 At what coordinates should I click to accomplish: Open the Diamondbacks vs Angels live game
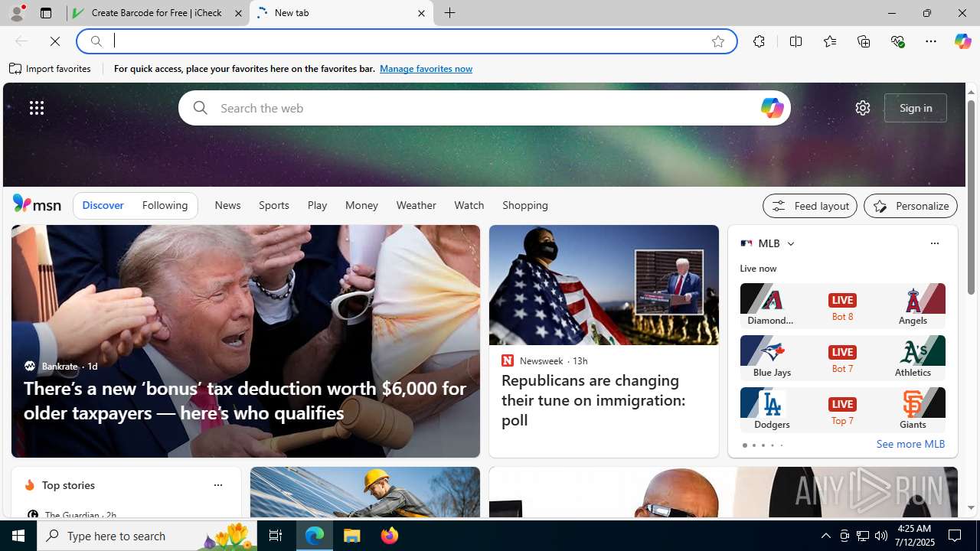tap(842, 305)
